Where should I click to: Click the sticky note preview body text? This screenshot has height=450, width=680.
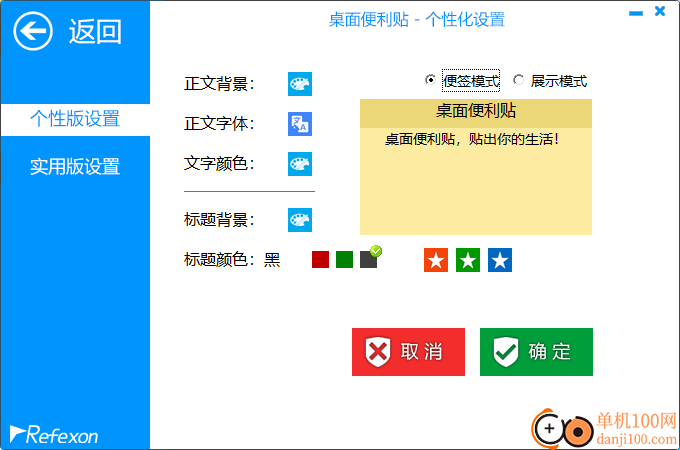472,140
